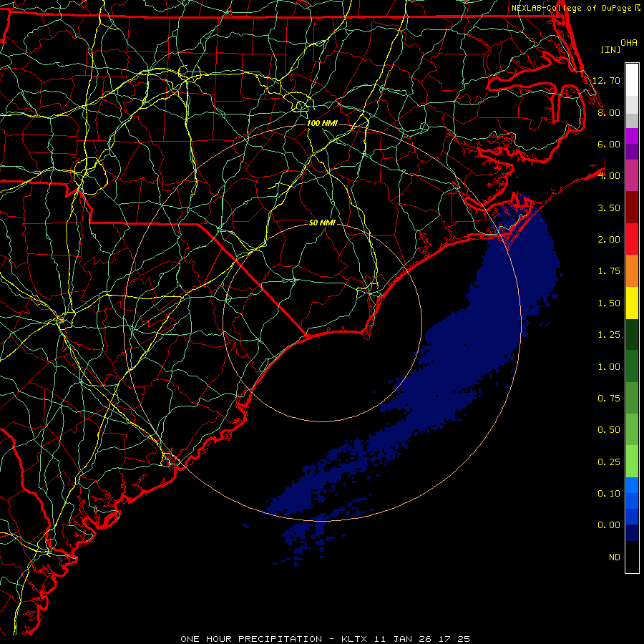
Task: Select the 0.50 scale label
Action: [609, 430]
